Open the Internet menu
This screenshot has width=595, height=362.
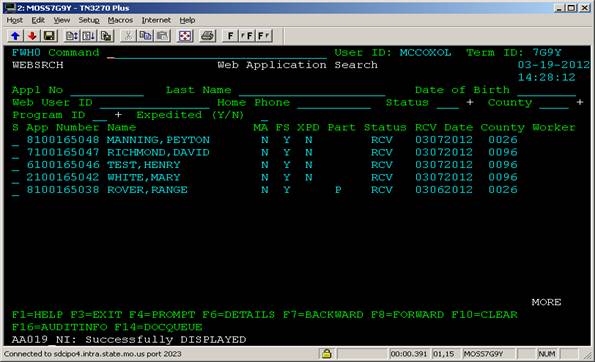point(156,20)
